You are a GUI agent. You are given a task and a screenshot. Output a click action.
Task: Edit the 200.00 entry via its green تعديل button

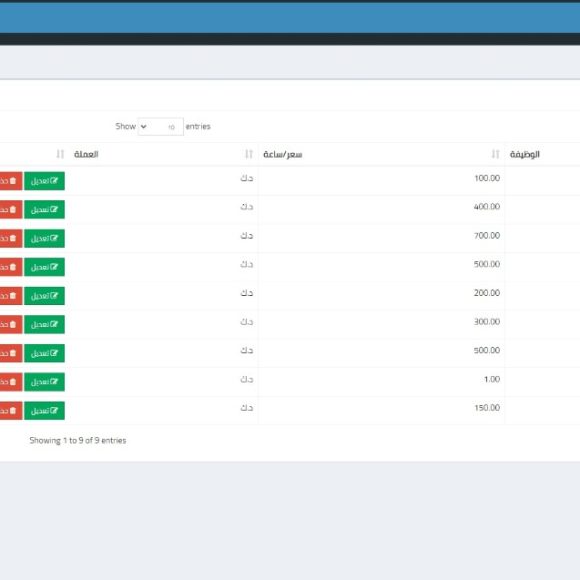[x=44, y=296]
